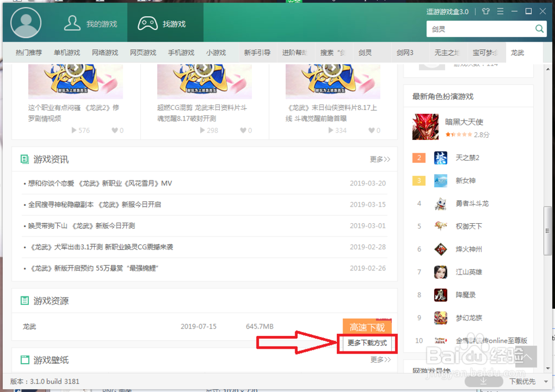Screen dimensions: 555x392
Task: Switch to the 宝可梦 page tab
Action: coord(487,52)
